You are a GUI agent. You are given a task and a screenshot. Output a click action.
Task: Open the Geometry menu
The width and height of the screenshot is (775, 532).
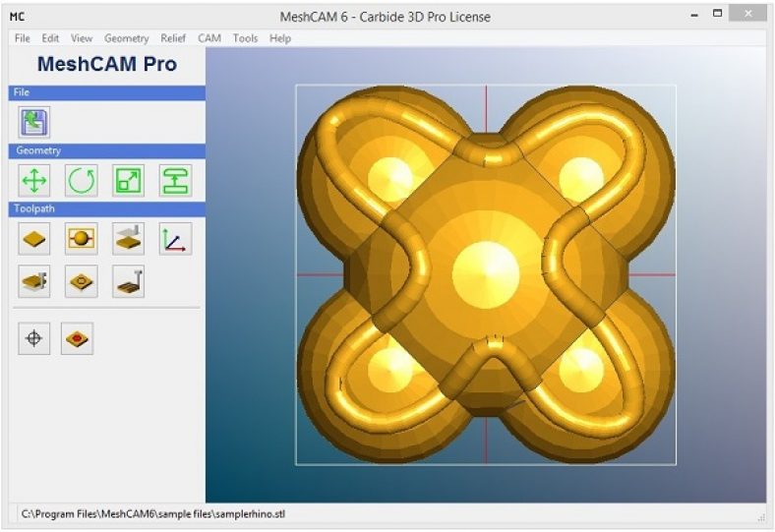tap(127, 38)
